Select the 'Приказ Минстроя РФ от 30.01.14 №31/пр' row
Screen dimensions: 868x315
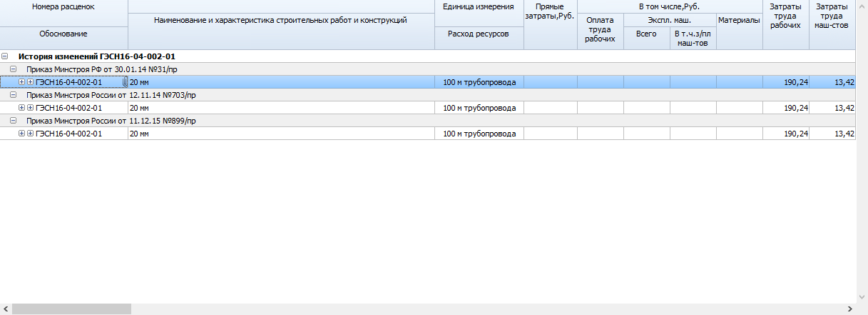click(x=427, y=69)
